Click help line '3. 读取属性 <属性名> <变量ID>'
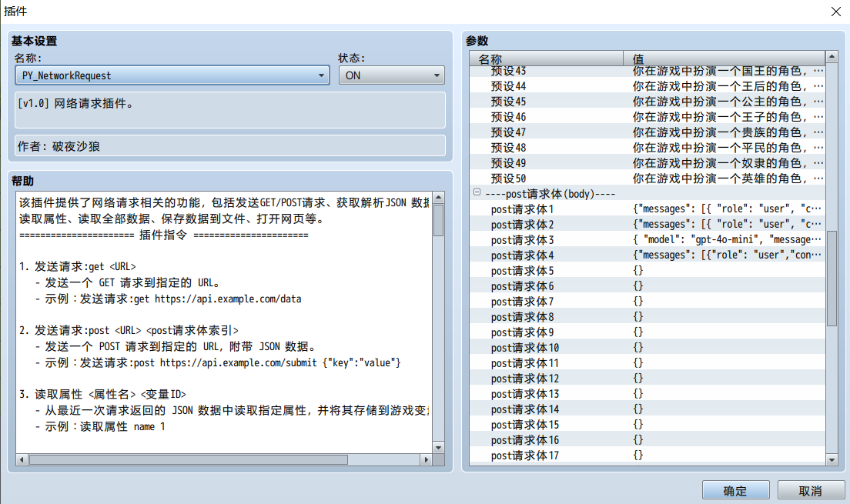850x504 pixels. [x=102, y=395]
